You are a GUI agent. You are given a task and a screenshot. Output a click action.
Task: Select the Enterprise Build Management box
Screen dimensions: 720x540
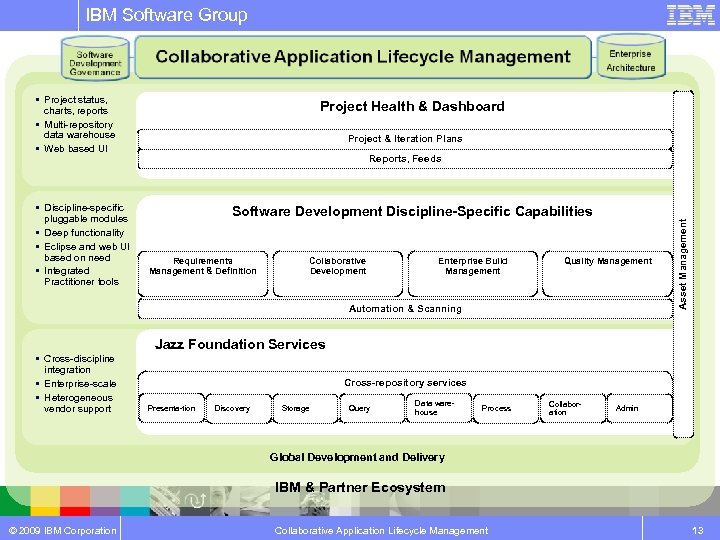(472, 274)
